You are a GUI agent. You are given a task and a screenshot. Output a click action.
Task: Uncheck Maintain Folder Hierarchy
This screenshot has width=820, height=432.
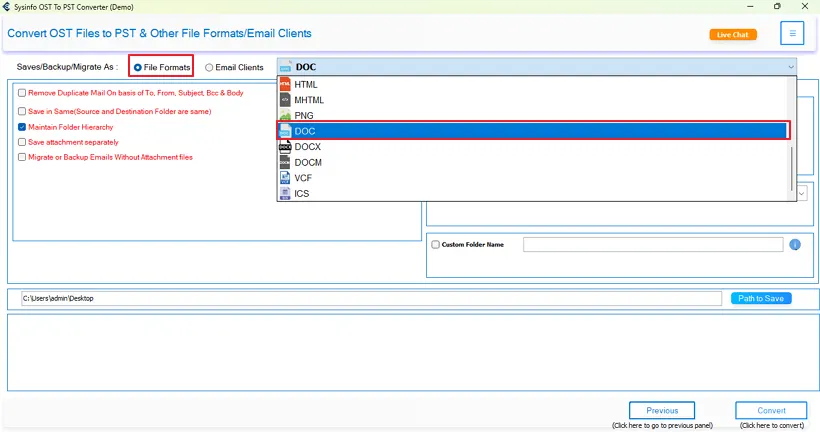pos(22,127)
